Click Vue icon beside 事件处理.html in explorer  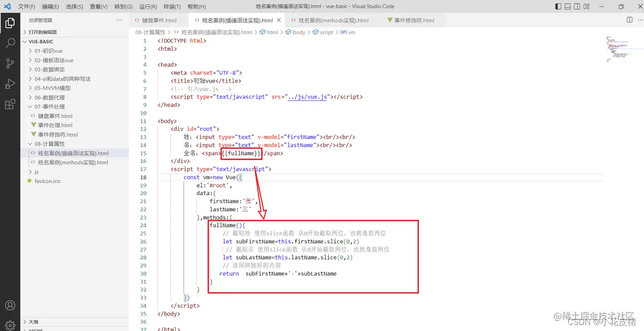point(33,125)
